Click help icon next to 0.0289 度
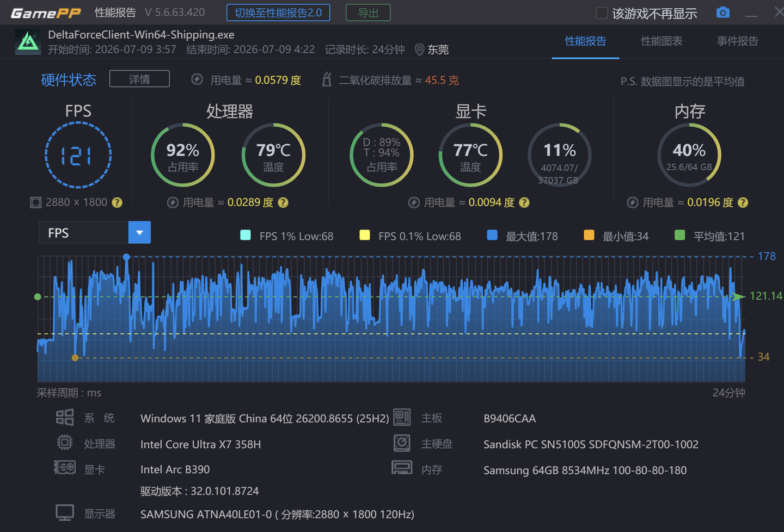 [283, 202]
